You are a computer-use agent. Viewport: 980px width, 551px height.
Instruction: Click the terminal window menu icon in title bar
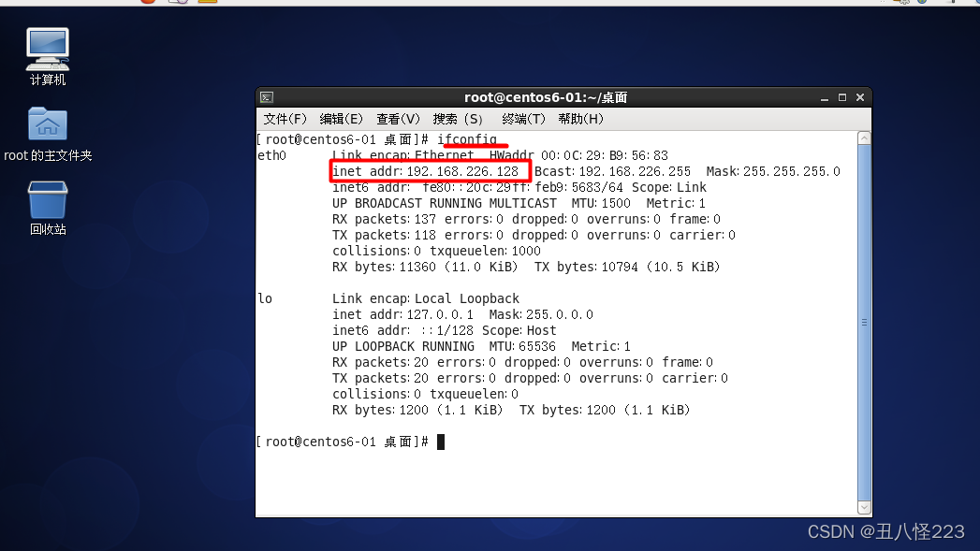[x=267, y=97]
